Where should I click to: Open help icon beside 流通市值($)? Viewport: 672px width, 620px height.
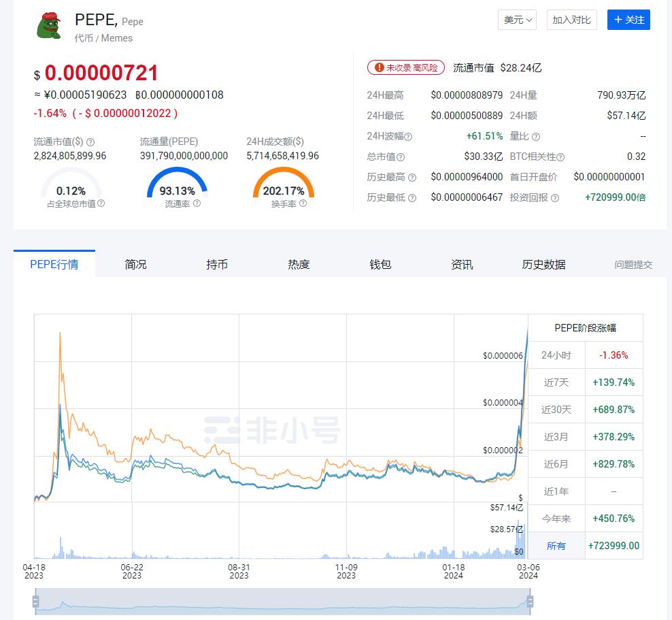tap(90, 142)
